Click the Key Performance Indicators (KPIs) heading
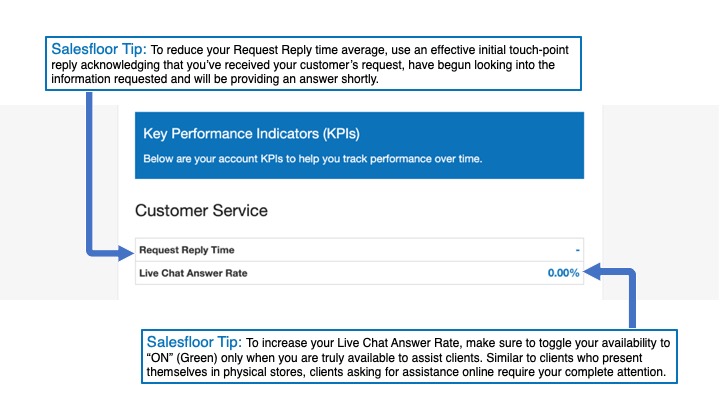This screenshot has width=720, height=405. 252,133
